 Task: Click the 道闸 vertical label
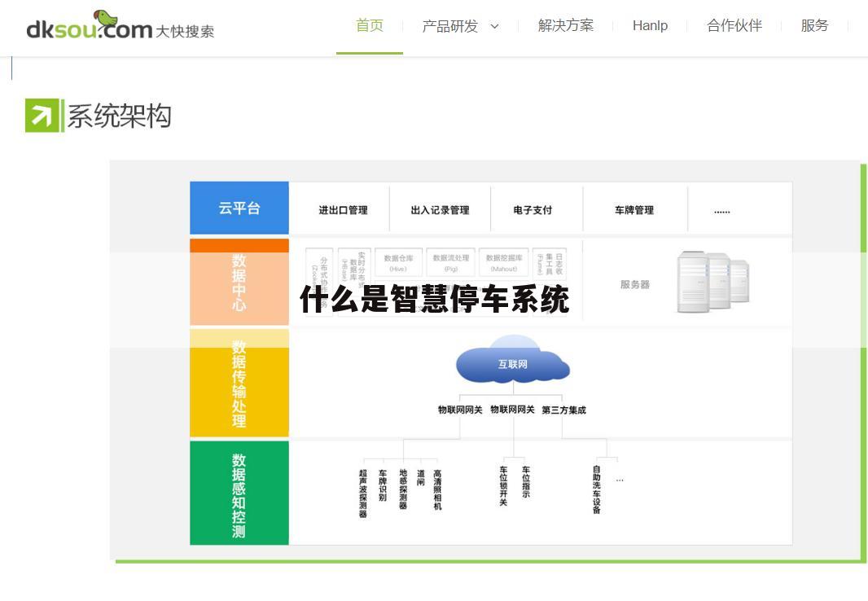[x=421, y=477]
